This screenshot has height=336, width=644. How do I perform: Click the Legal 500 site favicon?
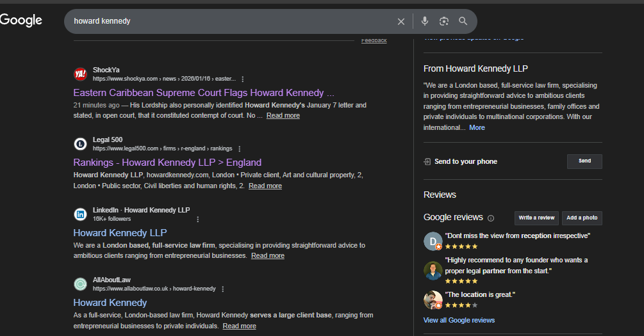80,144
